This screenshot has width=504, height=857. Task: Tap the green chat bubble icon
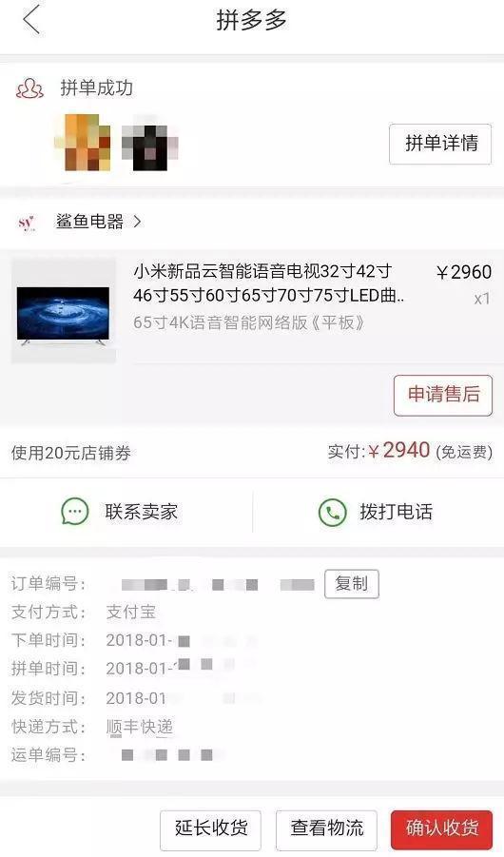pyautogui.click(x=75, y=512)
